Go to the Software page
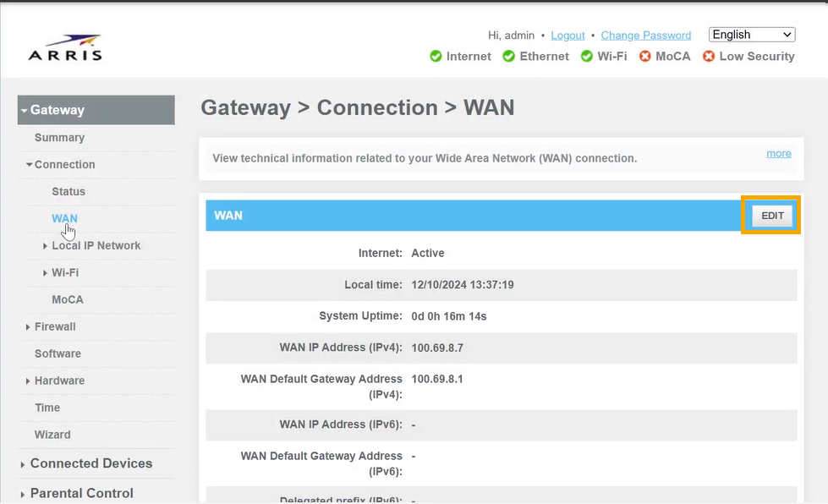The width and height of the screenshot is (828, 504). pos(58,353)
